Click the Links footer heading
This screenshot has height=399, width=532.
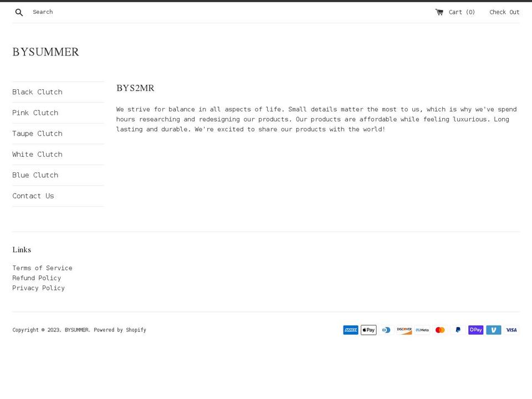[x=22, y=250]
